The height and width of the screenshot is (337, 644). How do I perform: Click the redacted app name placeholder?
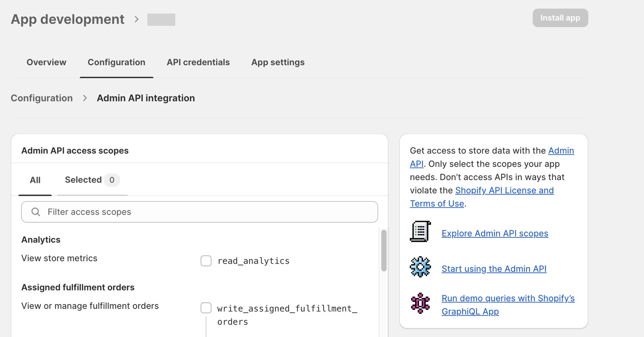point(161,19)
